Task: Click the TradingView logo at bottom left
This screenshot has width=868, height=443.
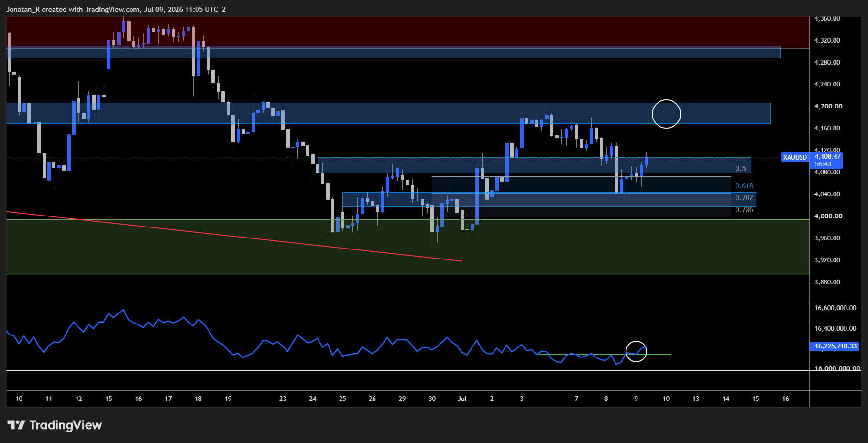Action: [55, 425]
